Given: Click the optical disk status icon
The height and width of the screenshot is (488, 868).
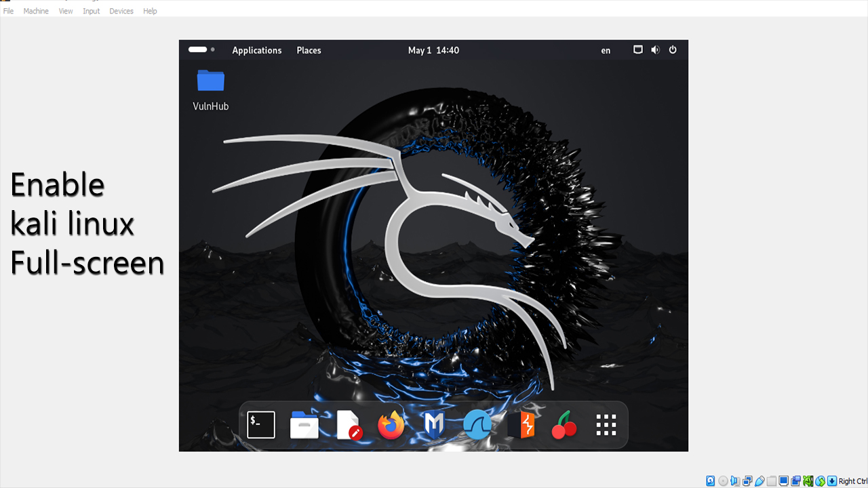Looking at the screenshot, I should coord(723,481).
